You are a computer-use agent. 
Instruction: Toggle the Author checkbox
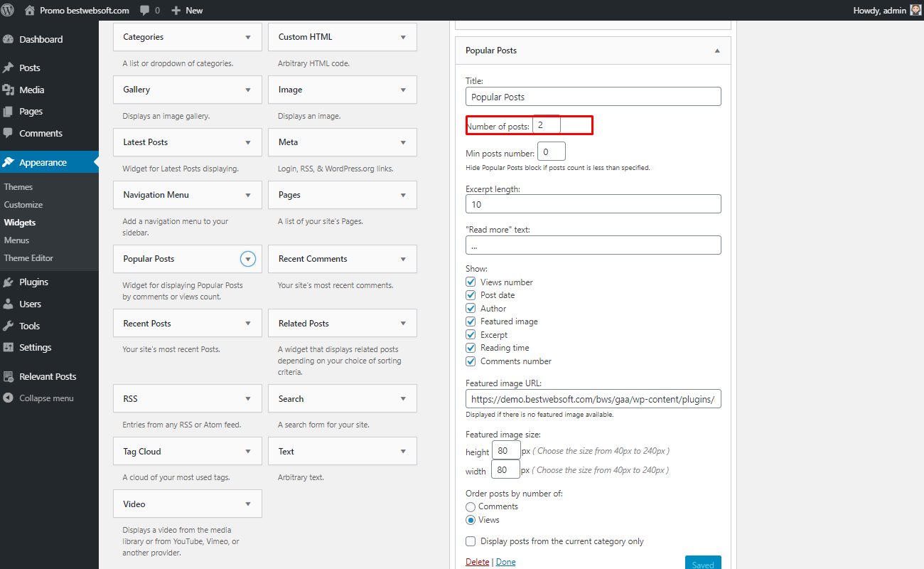[471, 308]
